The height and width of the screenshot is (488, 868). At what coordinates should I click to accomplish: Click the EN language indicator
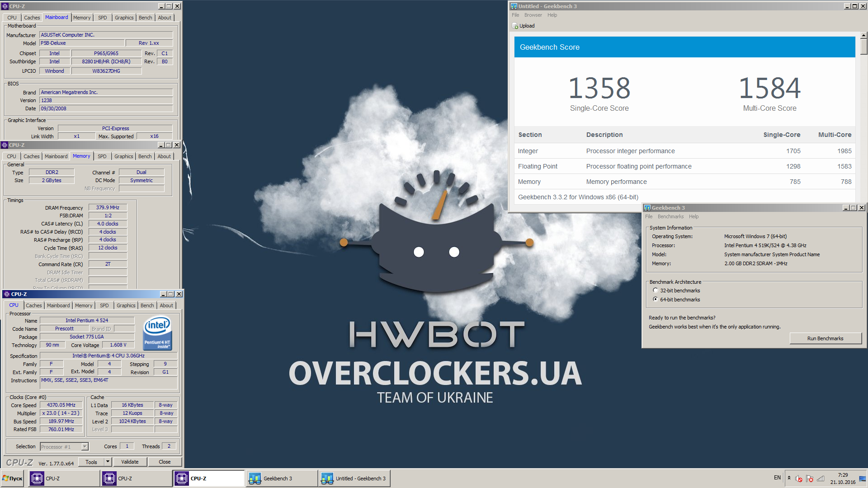pos(777,478)
